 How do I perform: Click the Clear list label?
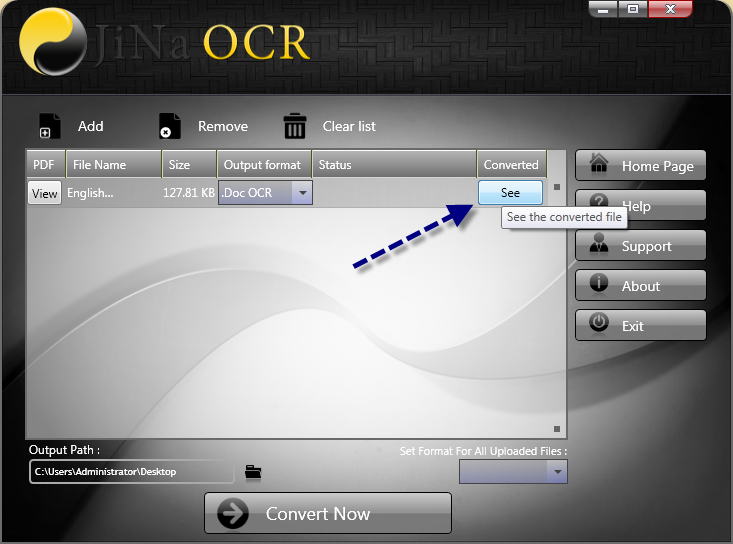(349, 126)
